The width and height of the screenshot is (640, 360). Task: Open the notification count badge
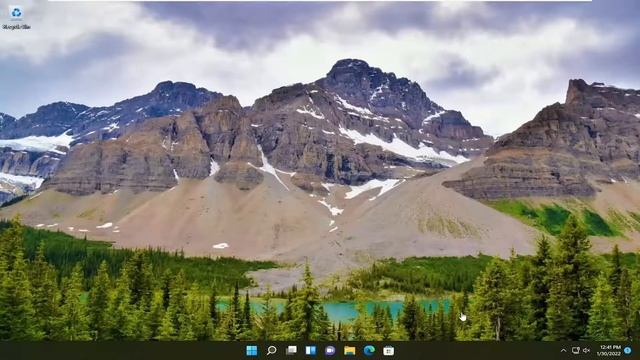tap(628, 351)
